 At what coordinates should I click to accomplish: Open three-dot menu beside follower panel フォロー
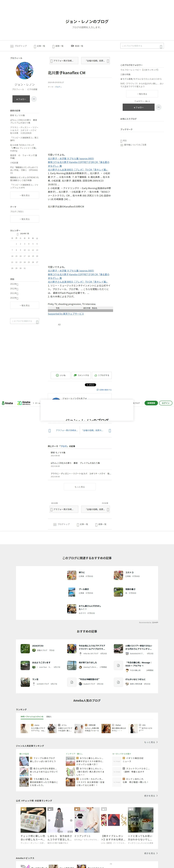159,107
